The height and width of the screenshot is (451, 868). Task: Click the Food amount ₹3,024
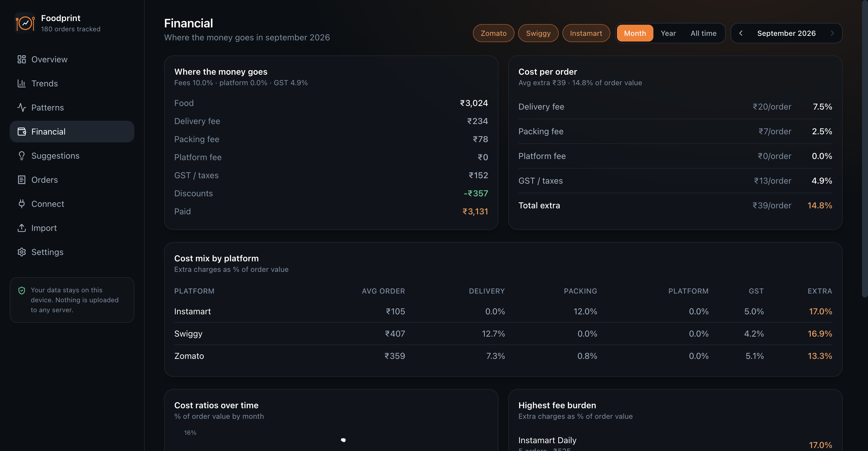click(474, 103)
